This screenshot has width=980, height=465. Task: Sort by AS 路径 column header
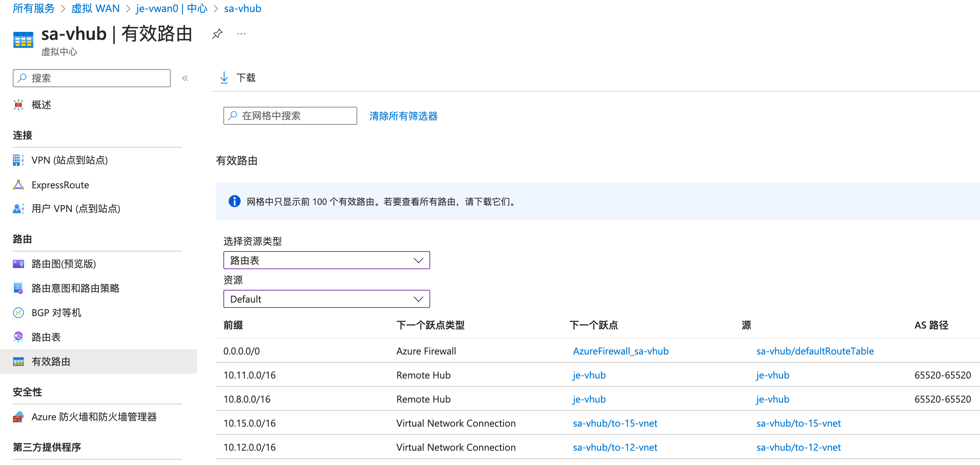point(931,326)
